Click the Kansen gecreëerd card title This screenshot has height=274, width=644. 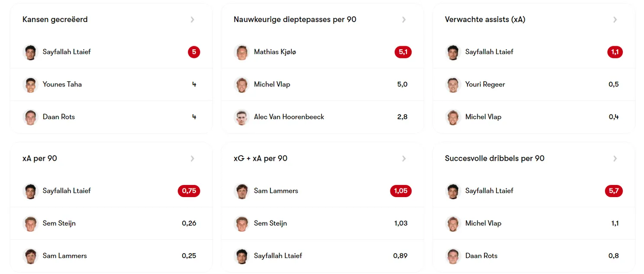[x=55, y=19]
